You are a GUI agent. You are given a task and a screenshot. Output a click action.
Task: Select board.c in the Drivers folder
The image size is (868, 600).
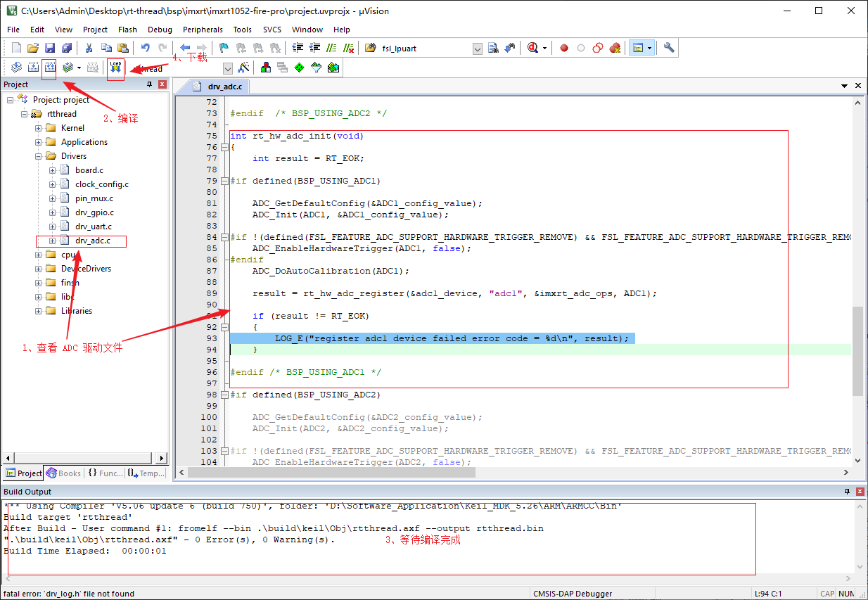[x=89, y=170]
